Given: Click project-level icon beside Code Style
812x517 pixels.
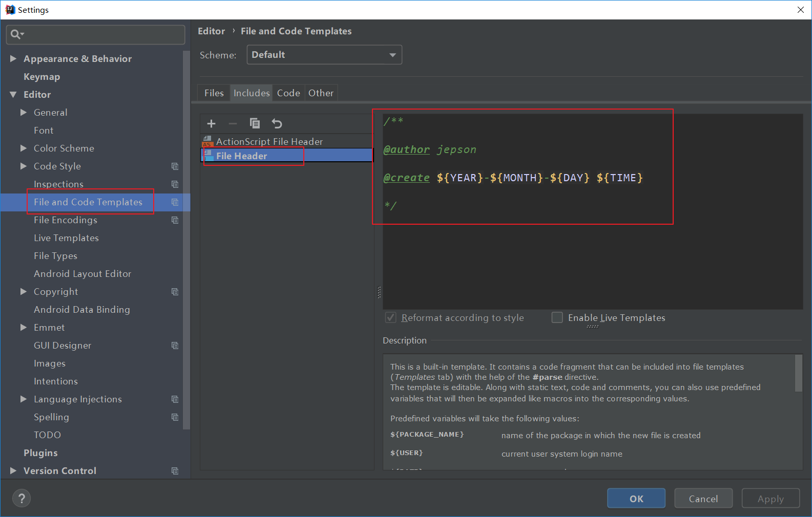Looking at the screenshot, I should click(x=175, y=166).
